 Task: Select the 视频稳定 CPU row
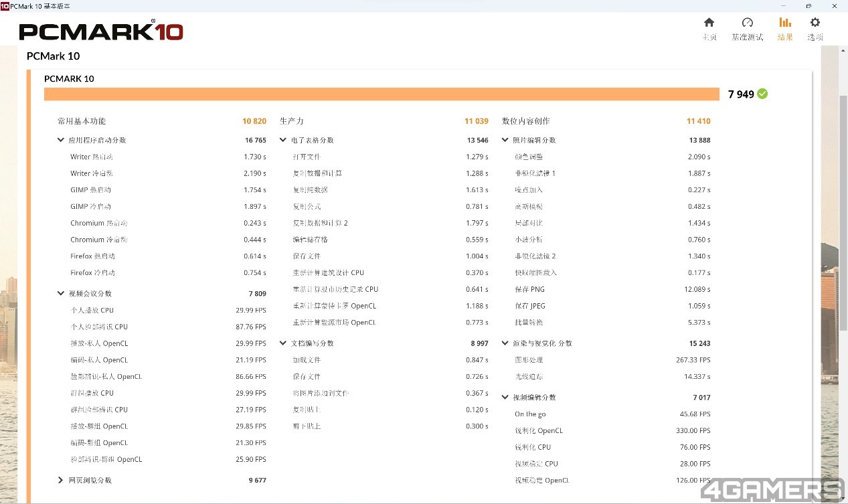(x=612, y=464)
